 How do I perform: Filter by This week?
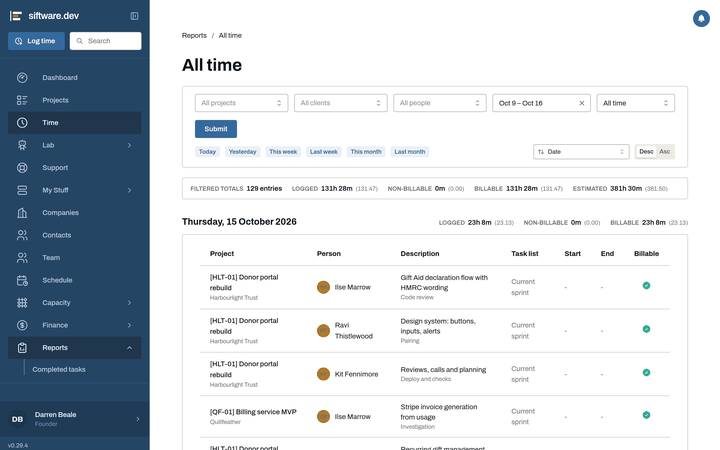[x=283, y=152]
